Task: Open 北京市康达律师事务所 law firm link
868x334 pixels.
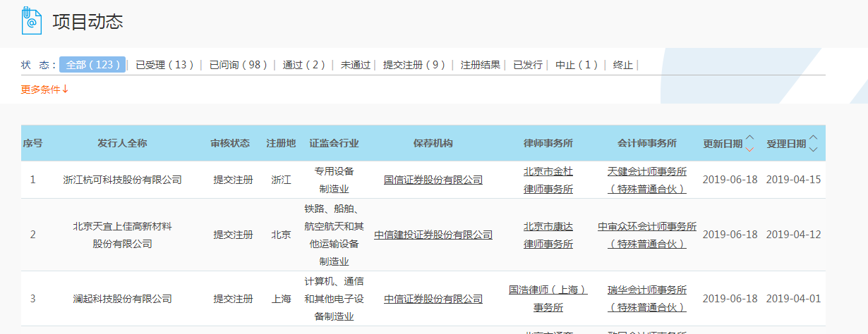Action: click(x=548, y=235)
